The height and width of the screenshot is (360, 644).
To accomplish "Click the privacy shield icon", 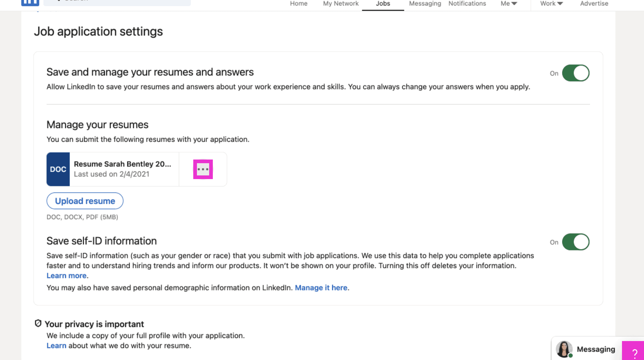I will 37,323.
